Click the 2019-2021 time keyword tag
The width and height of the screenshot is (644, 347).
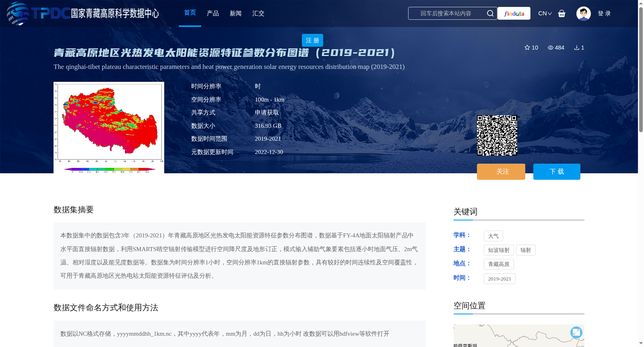point(500,279)
